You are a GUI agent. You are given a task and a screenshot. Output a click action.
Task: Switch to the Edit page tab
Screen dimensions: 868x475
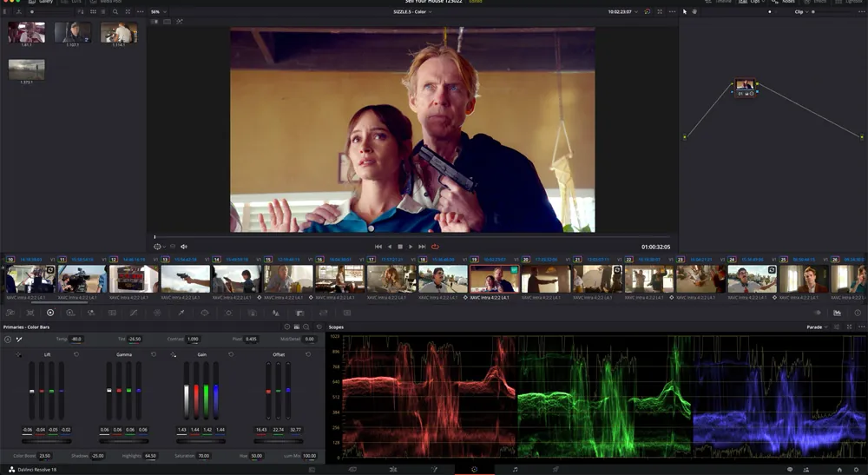[393, 470]
